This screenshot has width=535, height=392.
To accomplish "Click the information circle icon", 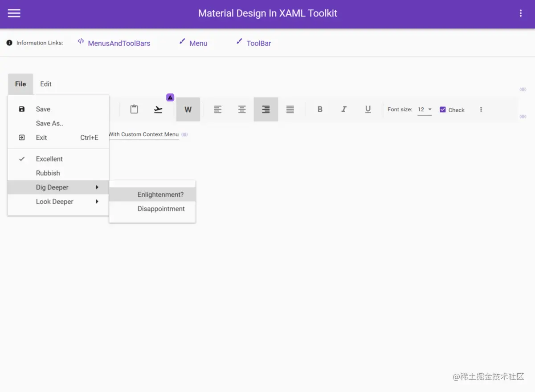I will point(9,43).
